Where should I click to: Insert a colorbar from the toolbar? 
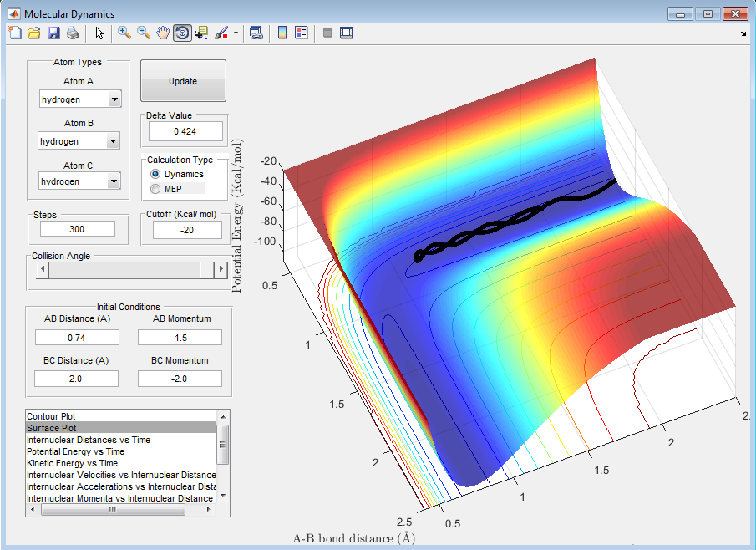point(282,33)
